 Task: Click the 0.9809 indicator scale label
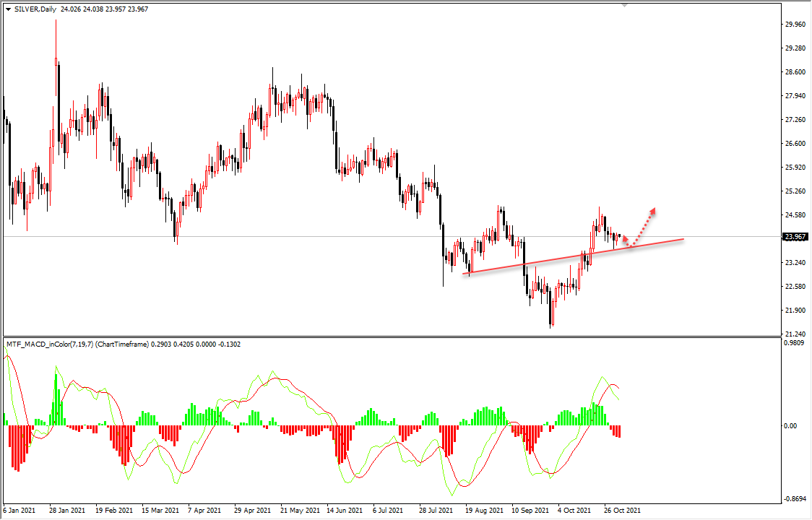pos(795,342)
